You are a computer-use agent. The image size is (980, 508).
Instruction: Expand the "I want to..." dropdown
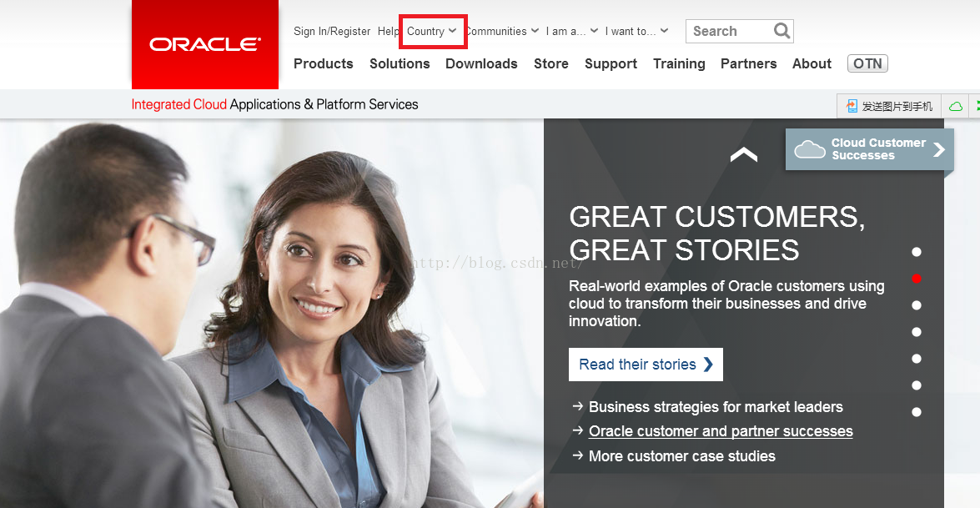click(636, 31)
